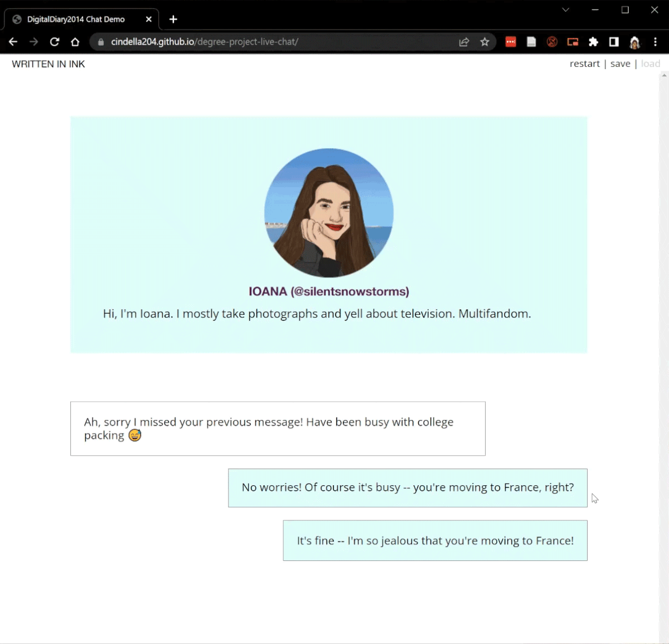
Task: Click the orange picture-in-picture extension
Action: [x=573, y=42]
